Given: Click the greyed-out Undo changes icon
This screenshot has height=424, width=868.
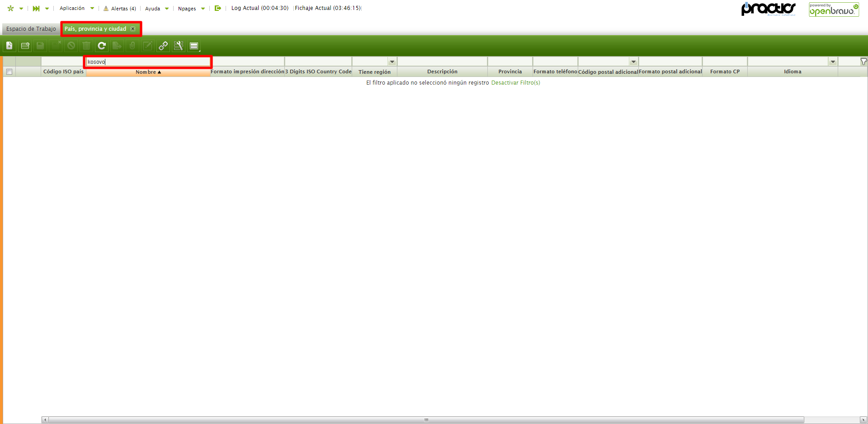Looking at the screenshot, I should (x=71, y=46).
